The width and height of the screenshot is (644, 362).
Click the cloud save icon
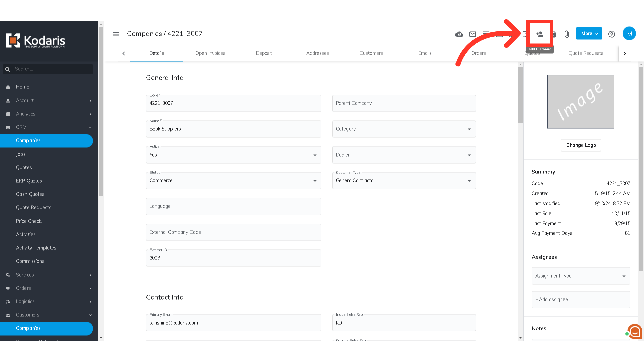click(x=459, y=34)
